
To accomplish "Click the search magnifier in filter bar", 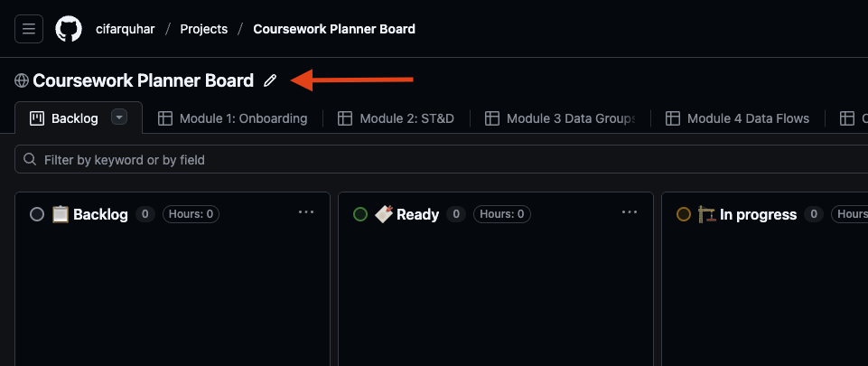I will 31,160.
